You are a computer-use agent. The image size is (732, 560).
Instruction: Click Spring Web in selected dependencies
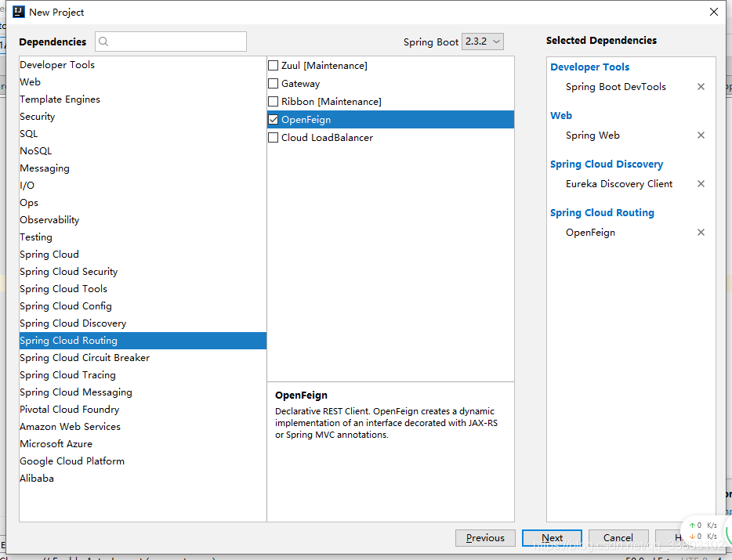[x=592, y=135]
